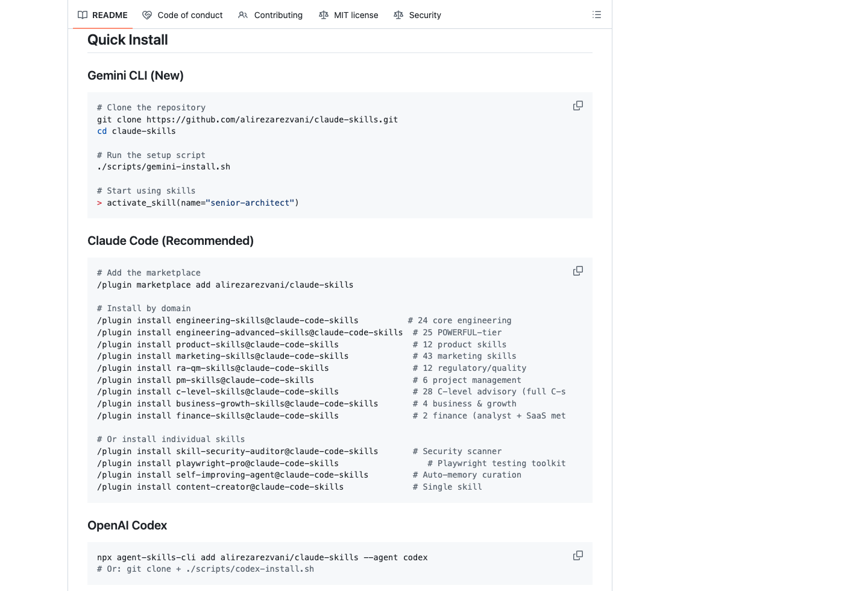Copy the Claude Code install commands
This screenshot has height=591, width=868.
coord(578,271)
